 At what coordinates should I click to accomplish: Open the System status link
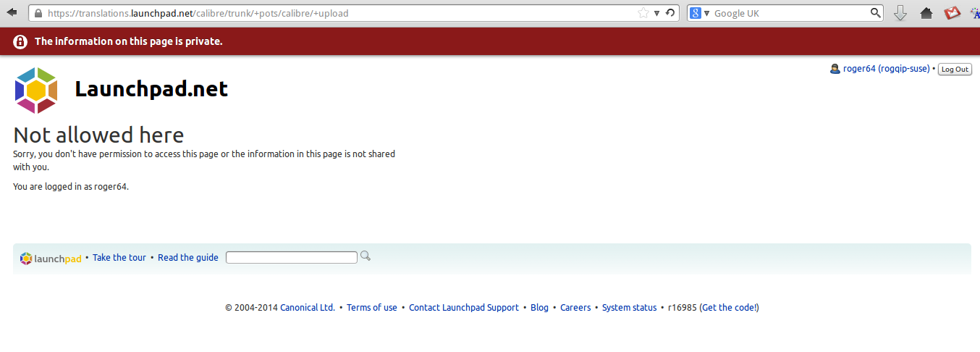point(630,308)
